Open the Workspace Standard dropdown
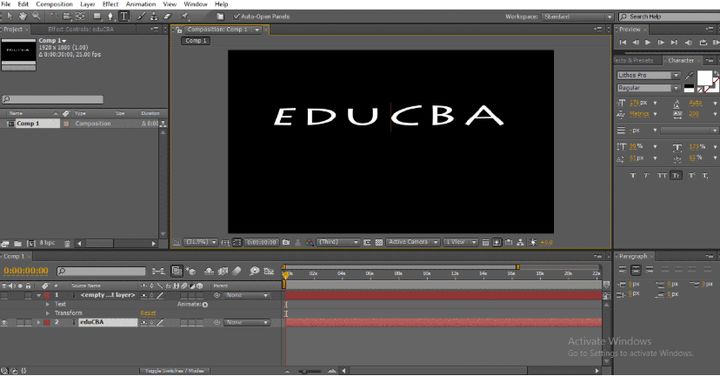 tap(577, 17)
